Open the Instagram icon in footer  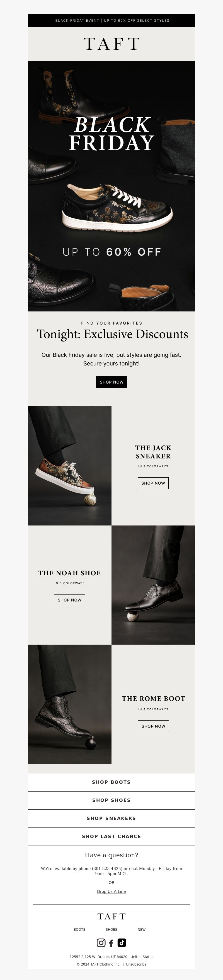[101, 942]
